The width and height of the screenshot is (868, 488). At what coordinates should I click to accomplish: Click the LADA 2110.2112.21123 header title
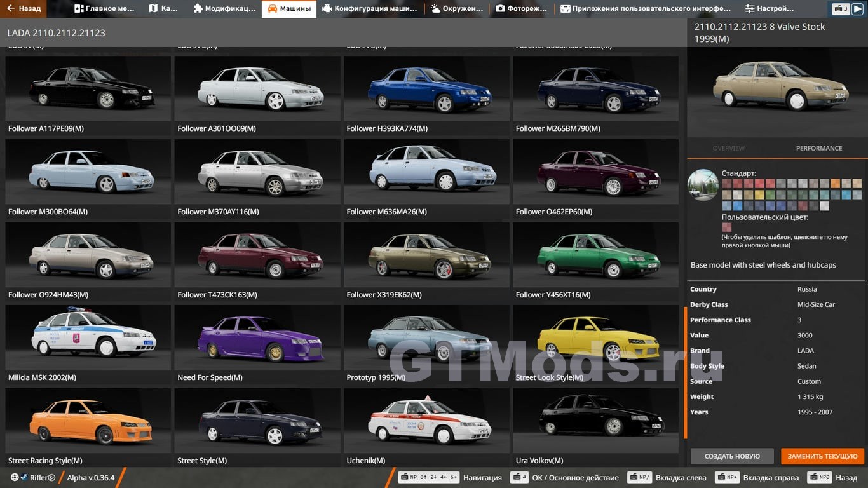(x=57, y=32)
